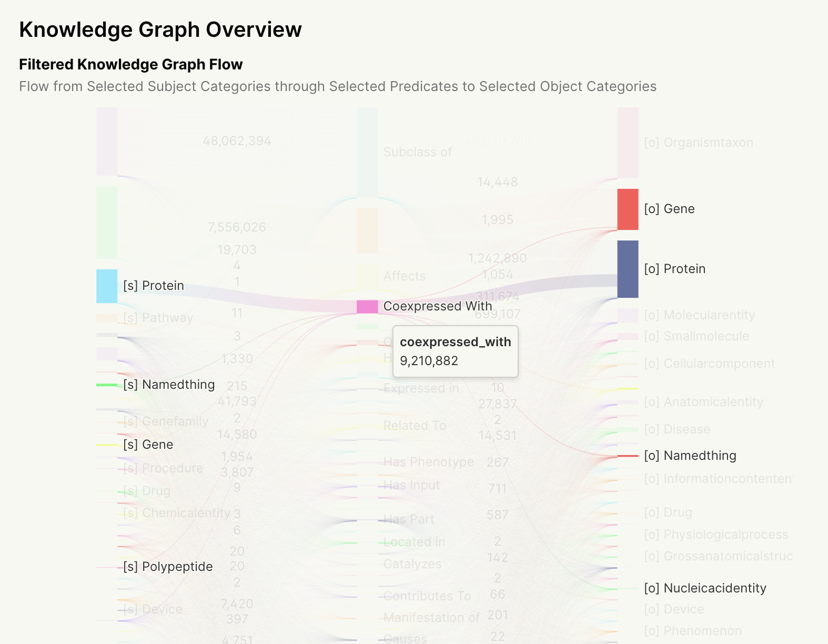Click the faded Related To predicate label
This screenshot has width=828, height=644.
coord(415,426)
